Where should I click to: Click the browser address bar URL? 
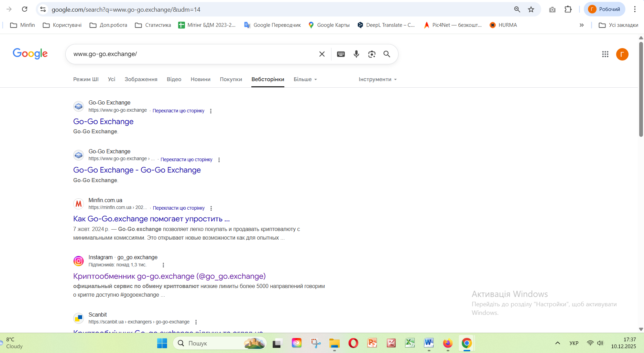coord(126,10)
